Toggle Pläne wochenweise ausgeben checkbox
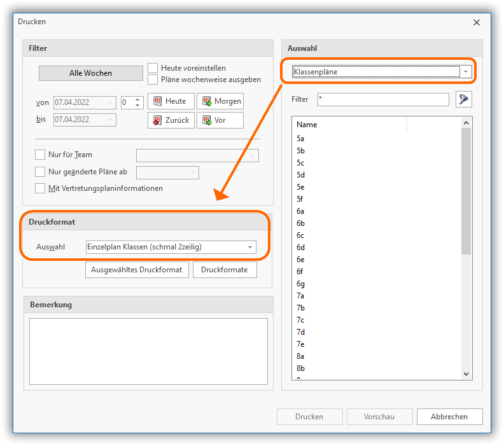This screenshot has width=504, height=446. tap(153, 80)
